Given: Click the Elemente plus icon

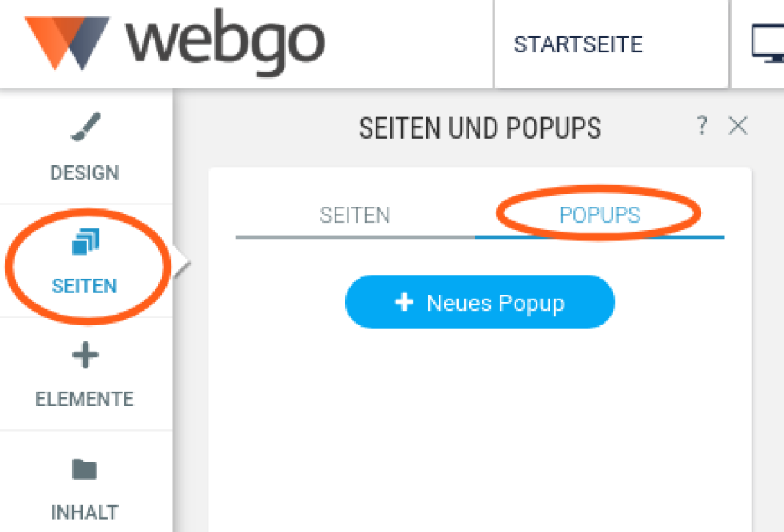Looking at the screenshot, I should 85,355.
